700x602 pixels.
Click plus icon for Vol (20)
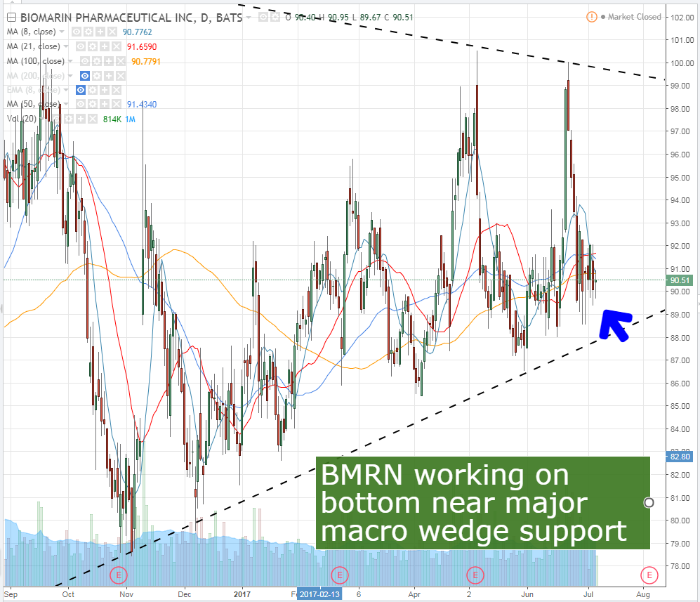click(x=80, y=119)
